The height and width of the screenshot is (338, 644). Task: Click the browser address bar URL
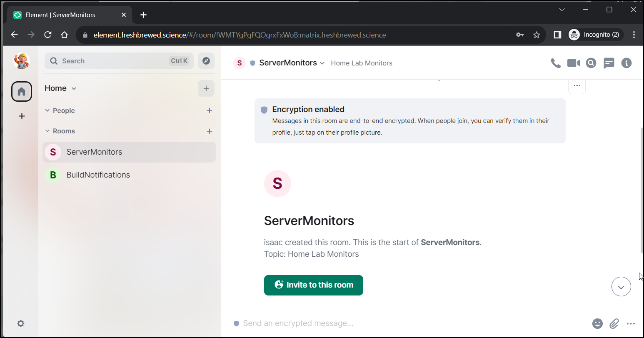pos(240,35)
